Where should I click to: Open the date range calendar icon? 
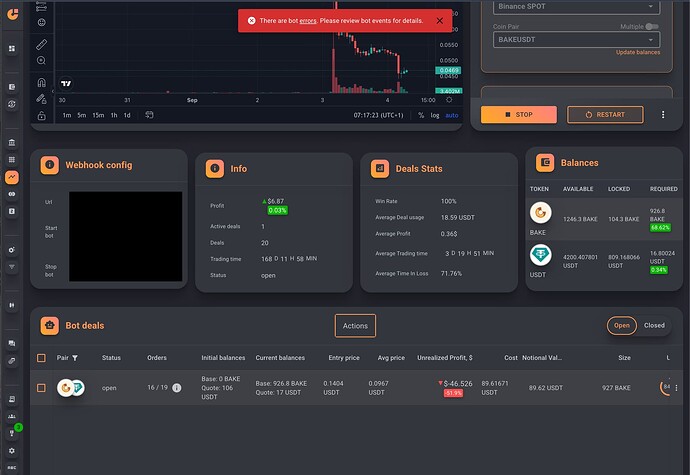coord(149,115)
